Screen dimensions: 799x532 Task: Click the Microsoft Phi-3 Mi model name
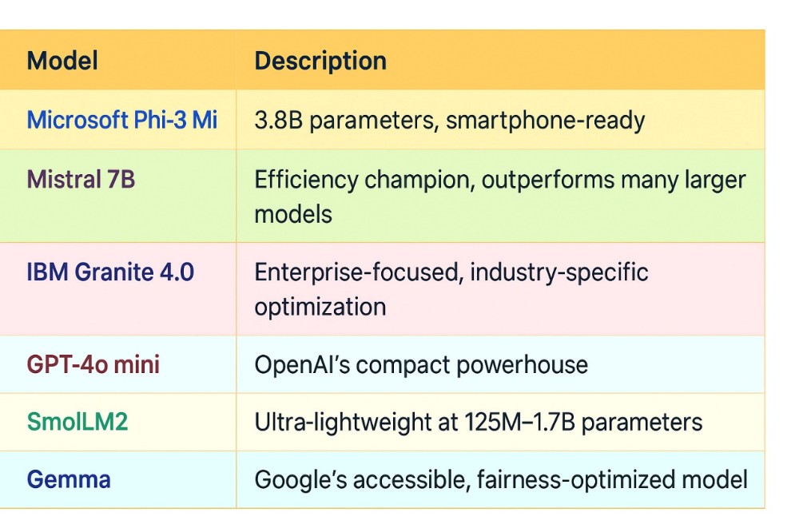[122, 120]
